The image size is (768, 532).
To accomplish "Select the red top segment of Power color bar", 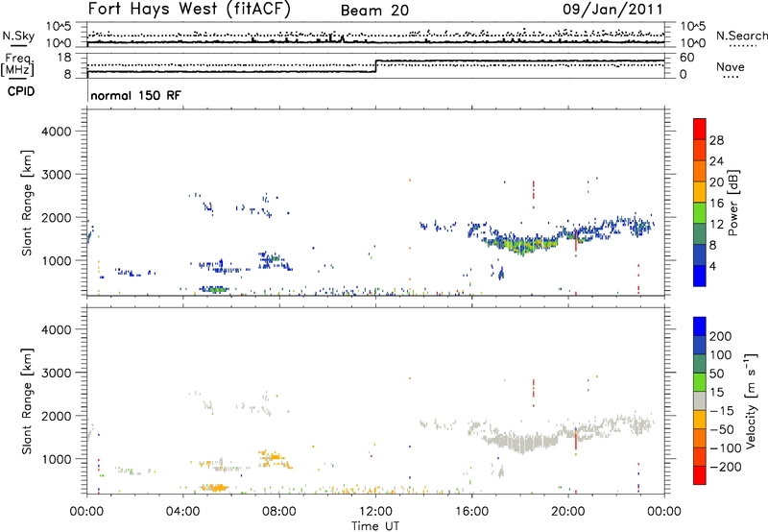I will pos(700,129).
